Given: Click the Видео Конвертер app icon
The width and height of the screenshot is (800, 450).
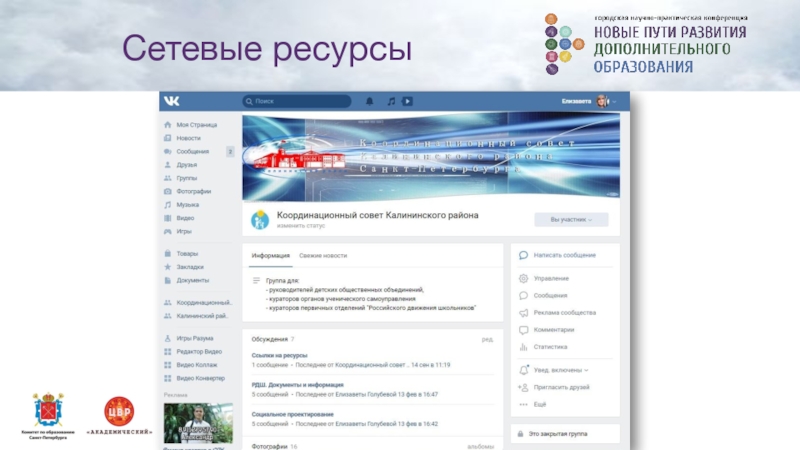Looking at the screenshot, I should 167,378.
